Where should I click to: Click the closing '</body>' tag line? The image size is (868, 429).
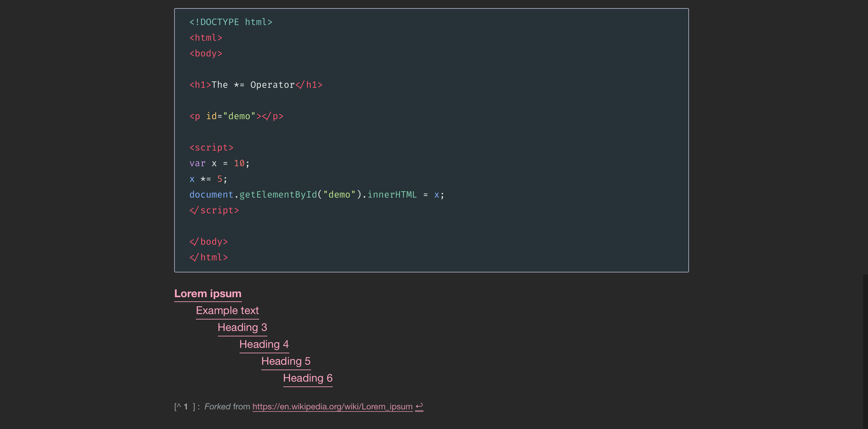pyautogui.click(x=209, y=241)
